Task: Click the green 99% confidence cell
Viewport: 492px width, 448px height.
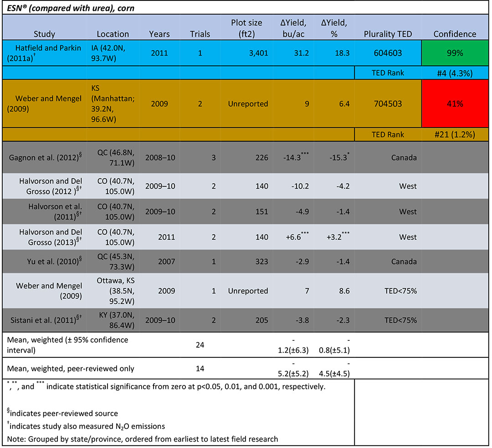Action: (x=455, y=53)
